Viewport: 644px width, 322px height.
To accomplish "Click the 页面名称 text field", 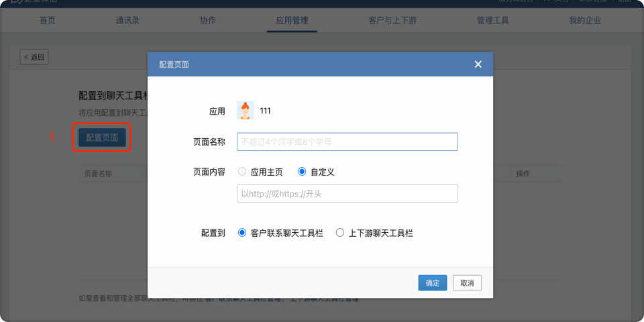I will coord(347,142).
